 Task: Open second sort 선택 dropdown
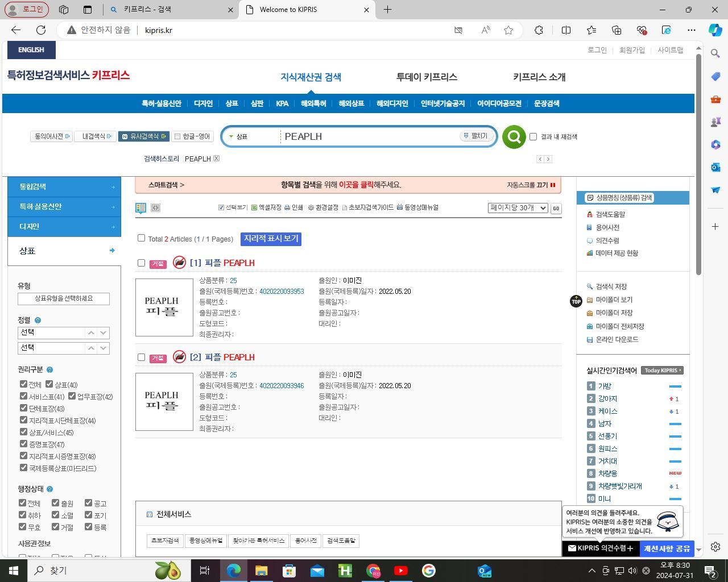click(x=64, y=348)
